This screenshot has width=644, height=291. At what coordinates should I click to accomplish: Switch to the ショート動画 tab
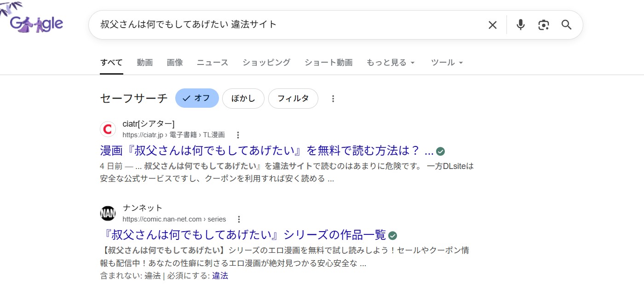click(x=328, y=63)
